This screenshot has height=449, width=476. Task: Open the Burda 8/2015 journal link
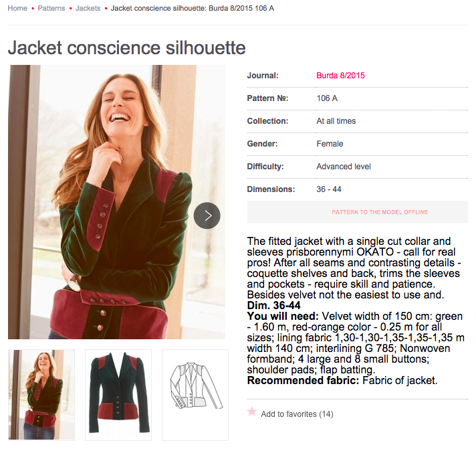point(340,76)
